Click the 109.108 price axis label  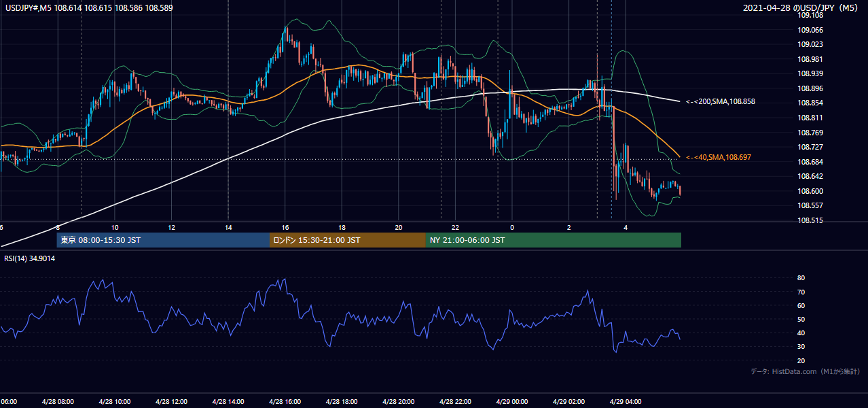pyautogui.click(x=810, y=15)
